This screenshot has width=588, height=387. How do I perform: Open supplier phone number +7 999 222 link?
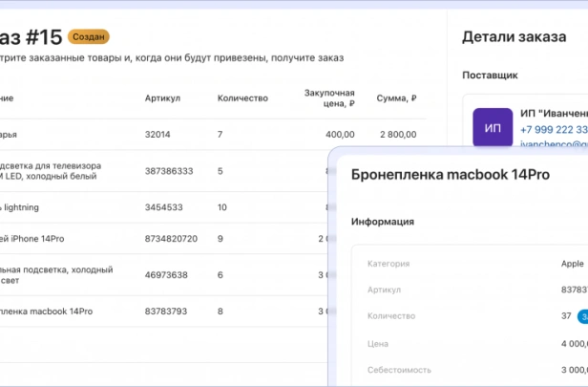point(554,130)
